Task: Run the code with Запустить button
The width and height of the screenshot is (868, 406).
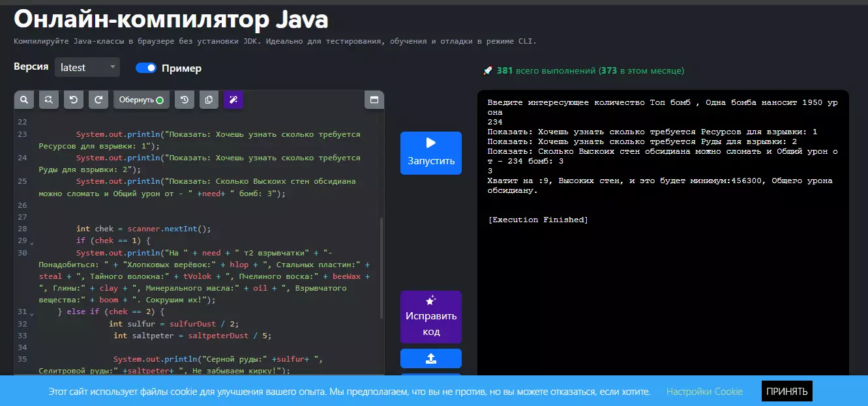Action: pos(431,153)
